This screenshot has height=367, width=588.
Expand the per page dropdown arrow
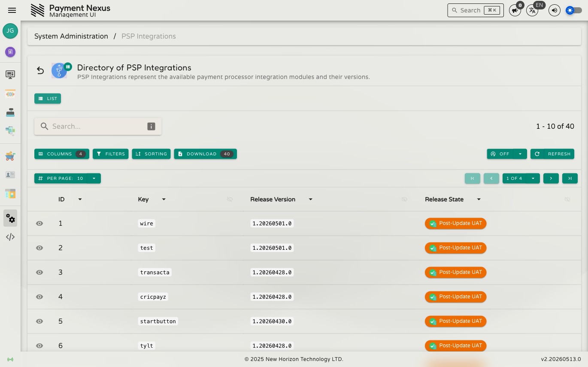[x=94, y=178]
